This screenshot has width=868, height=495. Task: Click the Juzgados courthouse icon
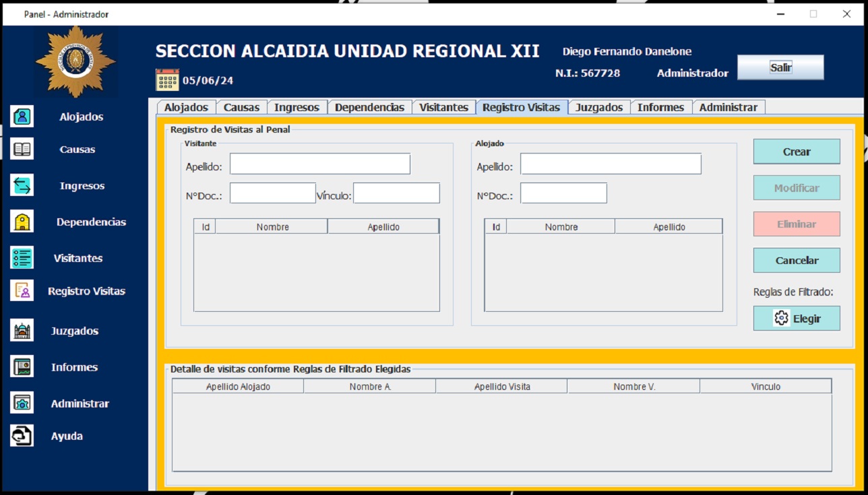(x=22, y=331)
